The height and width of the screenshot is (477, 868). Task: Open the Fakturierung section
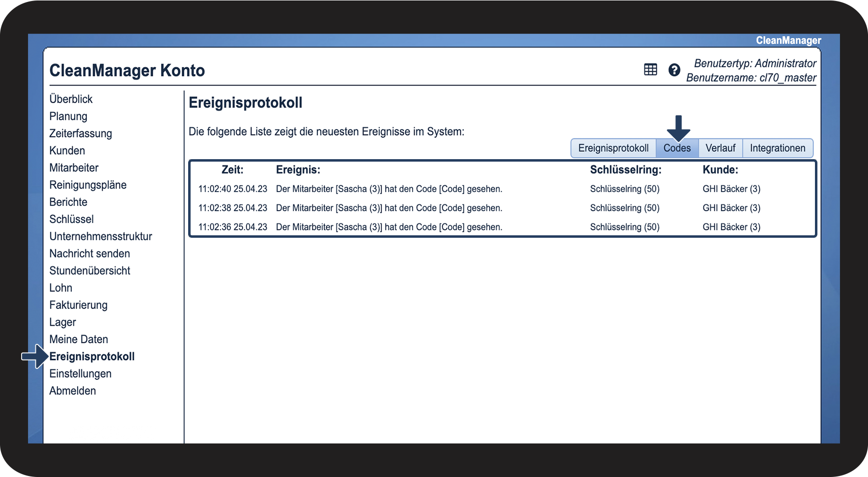pyautogui.click(x=79, y=305)
